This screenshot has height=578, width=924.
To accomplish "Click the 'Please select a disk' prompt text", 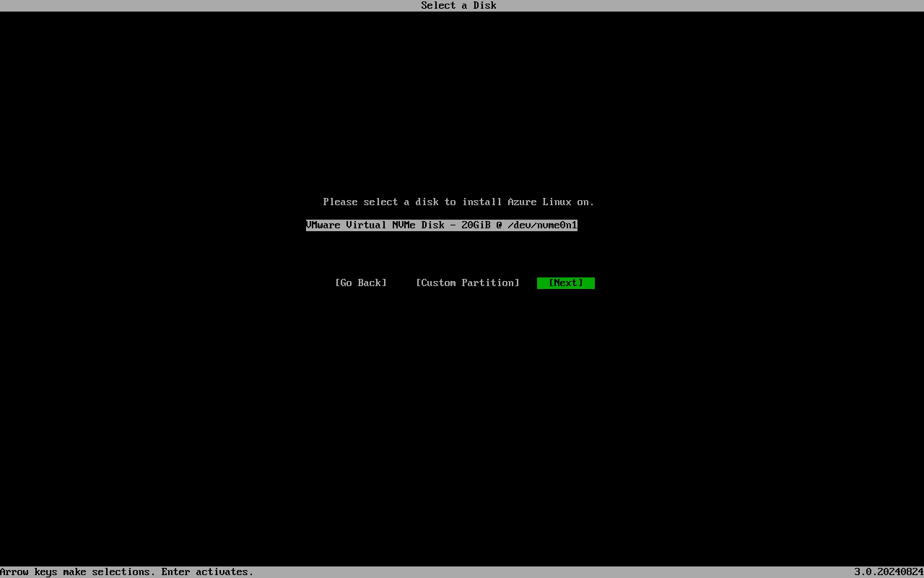I will coord(459,202).
